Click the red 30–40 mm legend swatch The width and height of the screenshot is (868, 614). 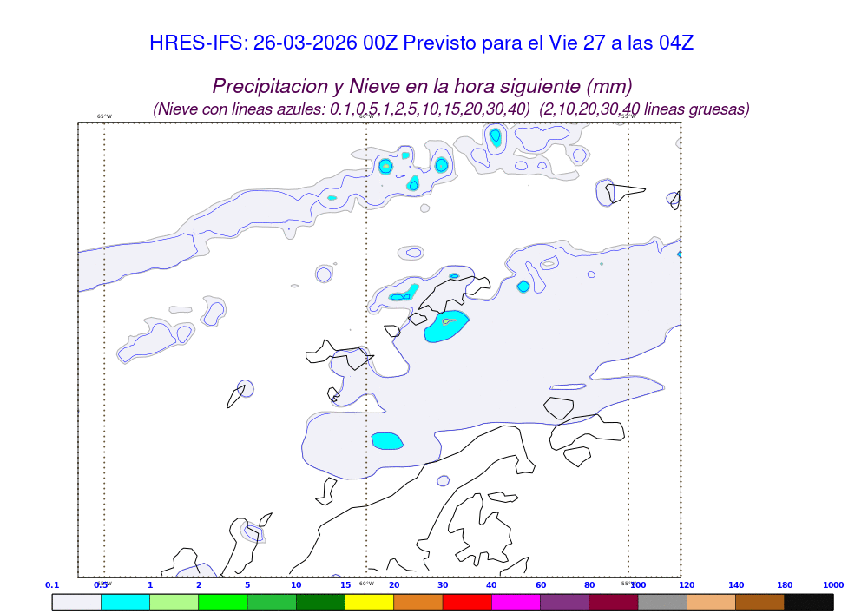click(x=467, y=601)
